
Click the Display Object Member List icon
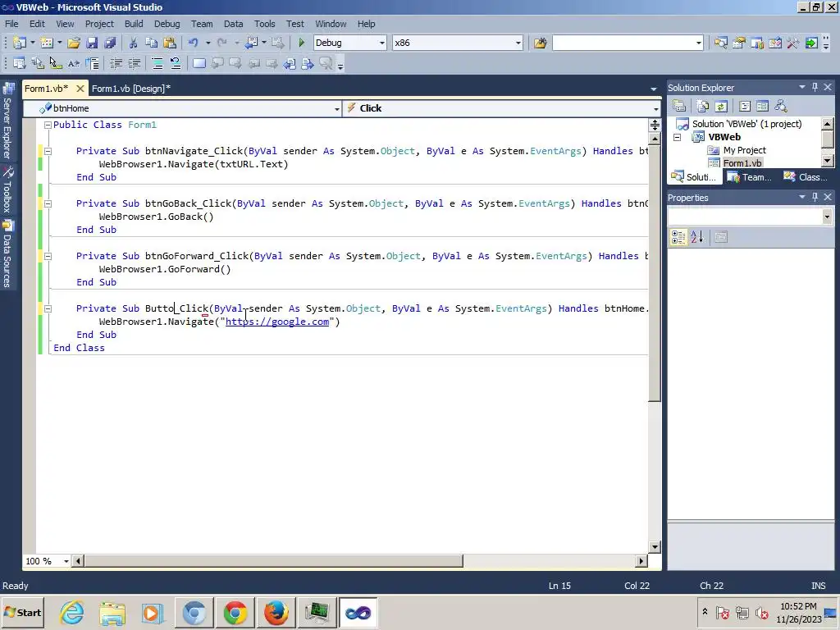pos(20,63)
